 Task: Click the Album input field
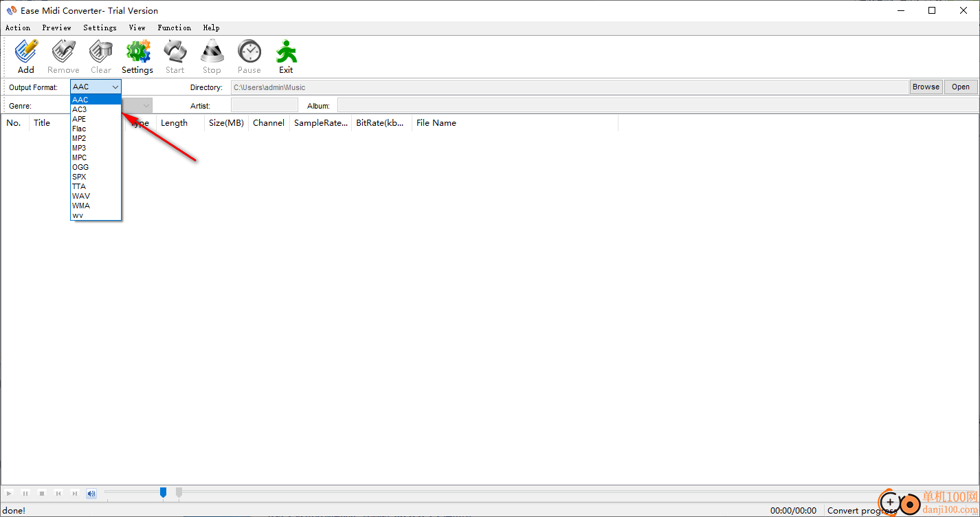click(x=658, y=105)
